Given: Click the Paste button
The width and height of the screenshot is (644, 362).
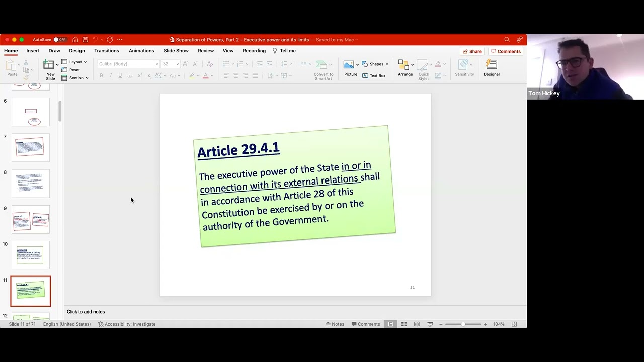Looking at the screenshot, I should 12,69.
